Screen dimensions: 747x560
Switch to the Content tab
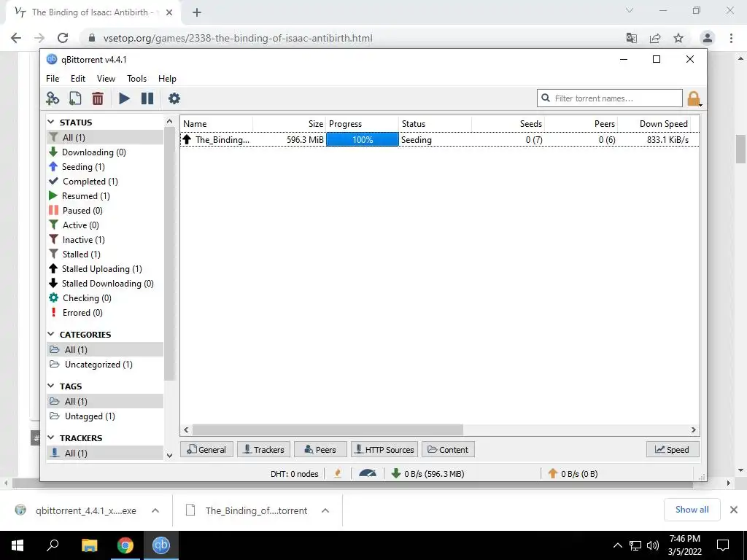point(448,449)
